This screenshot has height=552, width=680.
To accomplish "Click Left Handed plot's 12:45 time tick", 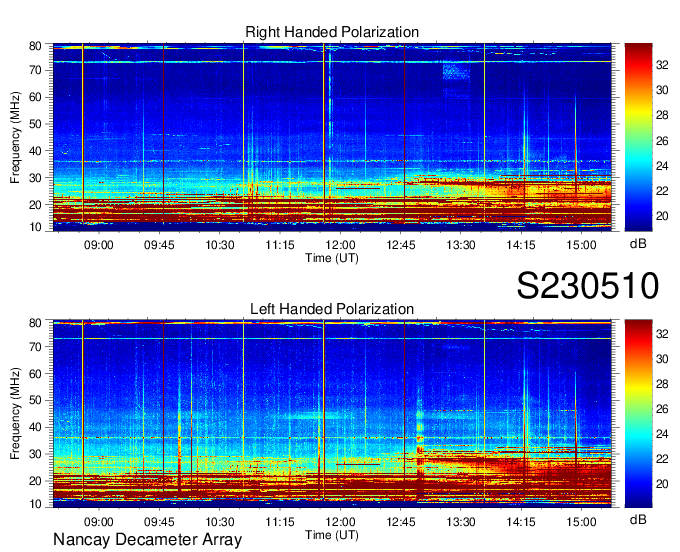I will click(401, 522).
